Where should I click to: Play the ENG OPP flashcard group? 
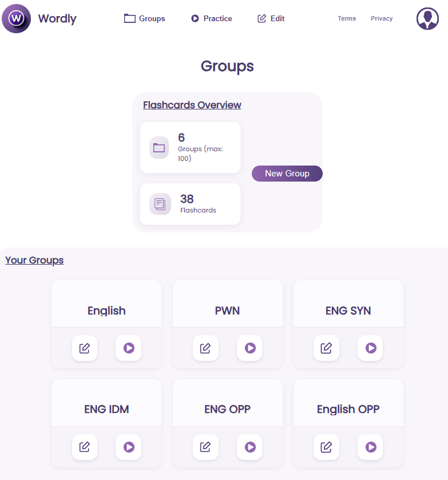coord(249,447)
